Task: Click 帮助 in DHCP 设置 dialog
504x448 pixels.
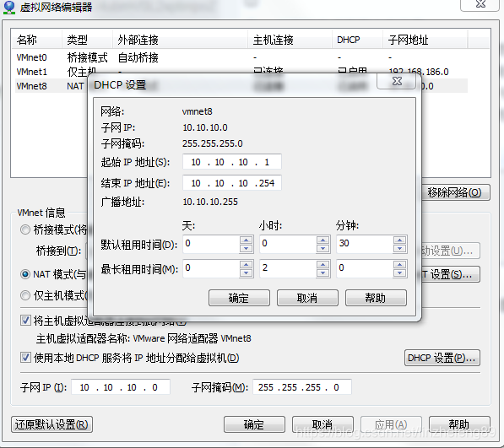Action: pos(376,298)
